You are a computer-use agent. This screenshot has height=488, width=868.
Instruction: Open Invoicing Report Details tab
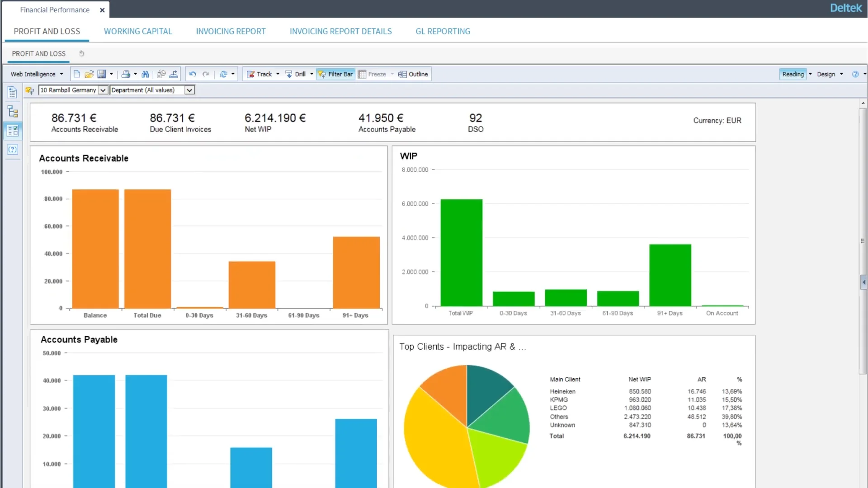click(x=340, y=31)
